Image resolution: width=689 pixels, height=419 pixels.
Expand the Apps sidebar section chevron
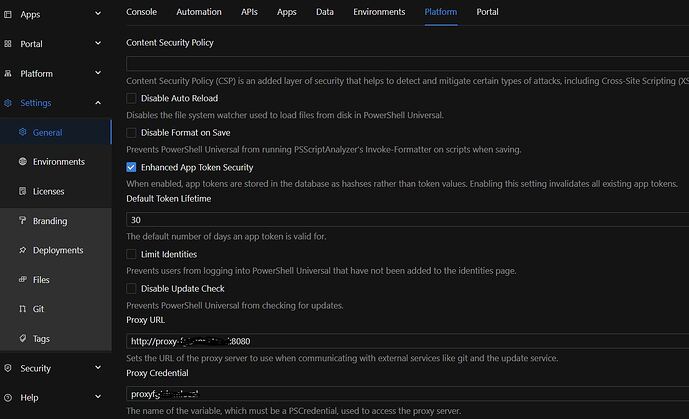click(x=98, y=14)
